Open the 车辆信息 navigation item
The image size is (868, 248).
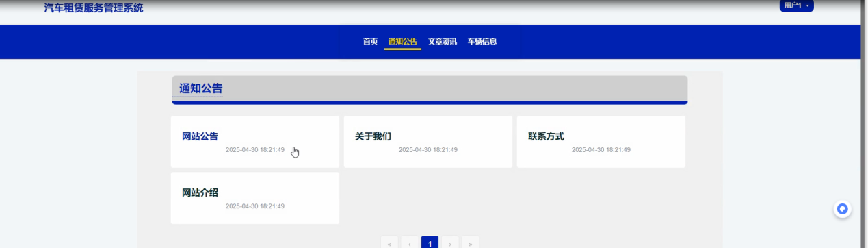tap(482, 42)
